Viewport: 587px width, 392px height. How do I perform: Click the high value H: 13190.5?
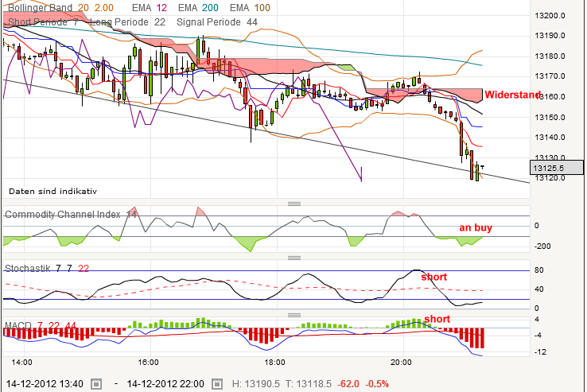tap(255, 384)
